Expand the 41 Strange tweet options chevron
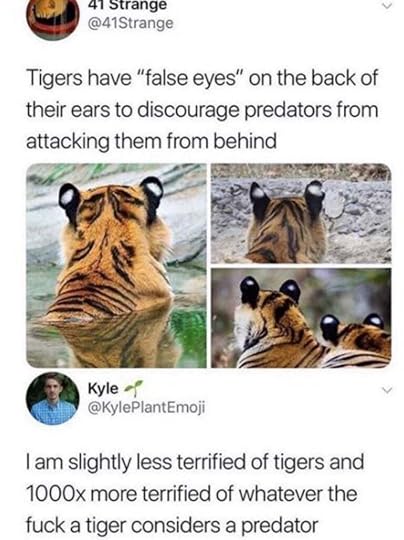Viewport: 404px width, 540px height. tap(387, 6)
